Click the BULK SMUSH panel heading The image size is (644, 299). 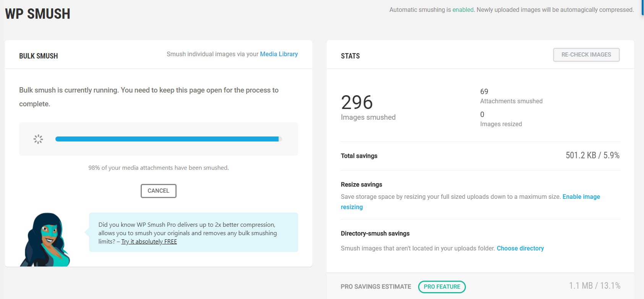39,56
